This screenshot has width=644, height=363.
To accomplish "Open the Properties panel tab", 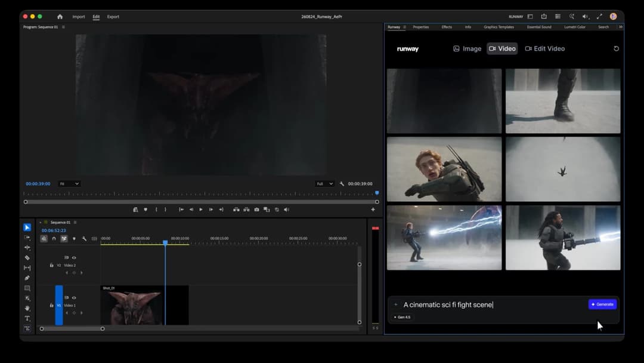I will click(420, 27).
